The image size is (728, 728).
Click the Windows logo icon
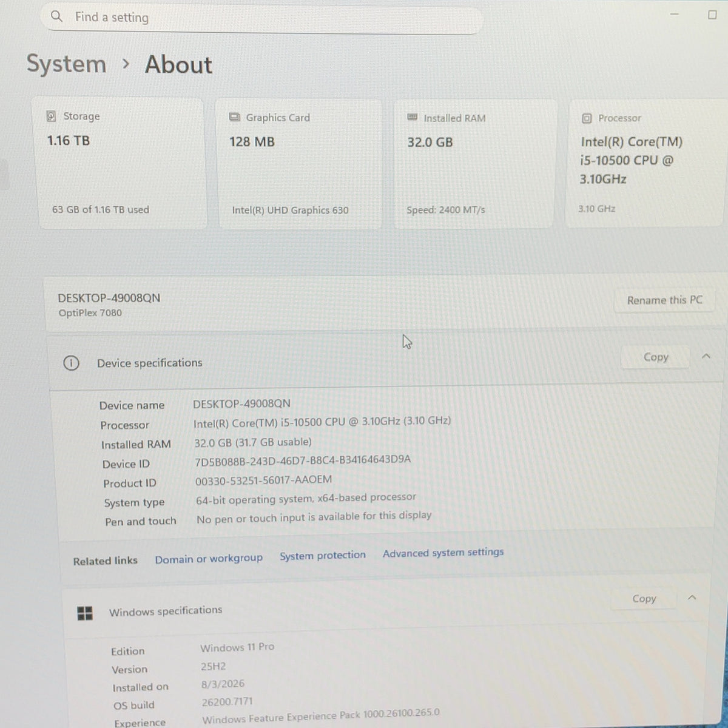click(x=85, y=613)
